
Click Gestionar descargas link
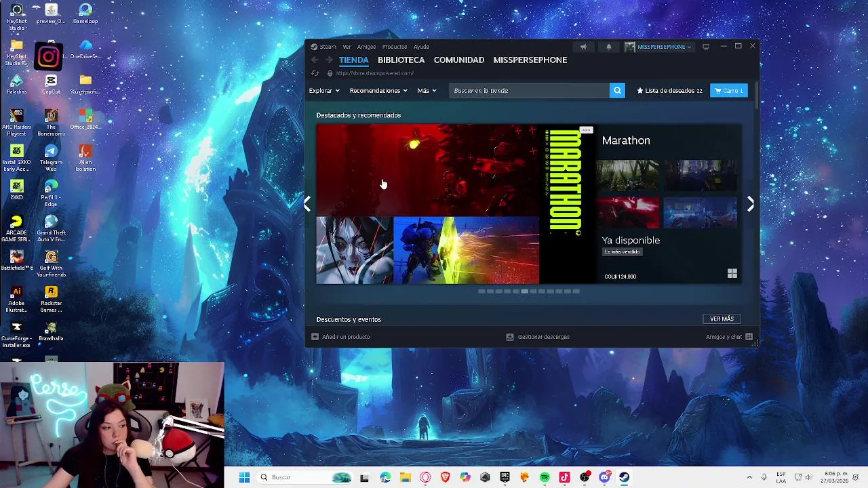coord(544,337)
